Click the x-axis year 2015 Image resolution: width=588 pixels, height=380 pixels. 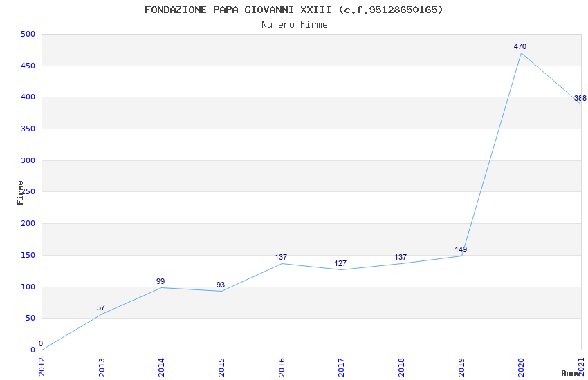221,367
